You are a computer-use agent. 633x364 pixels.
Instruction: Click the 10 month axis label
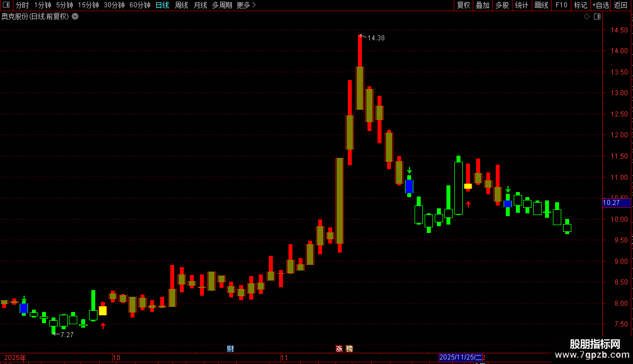point(117,357)
